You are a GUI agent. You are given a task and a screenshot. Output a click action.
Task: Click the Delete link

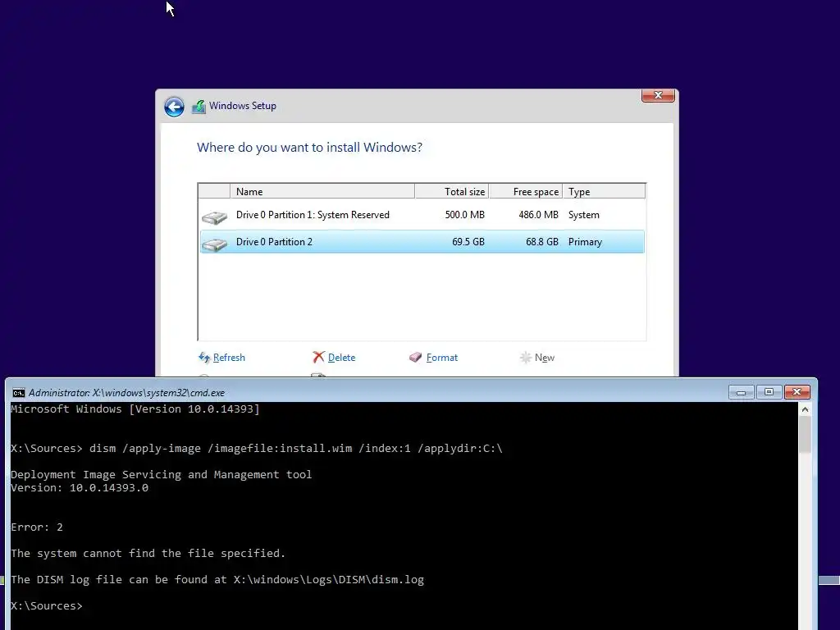[x=341, y=358]
